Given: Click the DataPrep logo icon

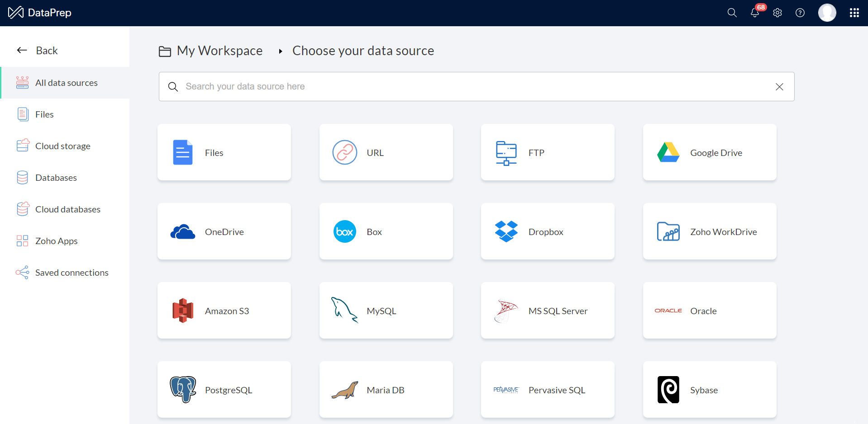Looking at the screenshot, I should coord(16,13).
